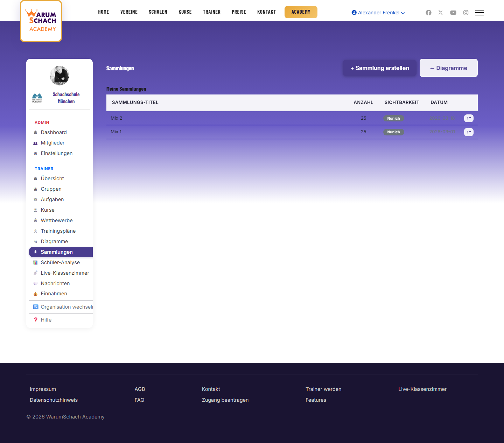Open Live-Klassenzimmer in the sidebar
Viewport: 504px width, 443px height.
pos(65,273)
